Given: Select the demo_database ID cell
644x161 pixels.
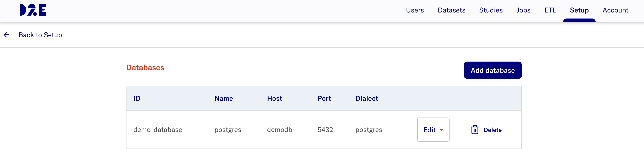Looking at the screenshot, I should coord(157,130).
